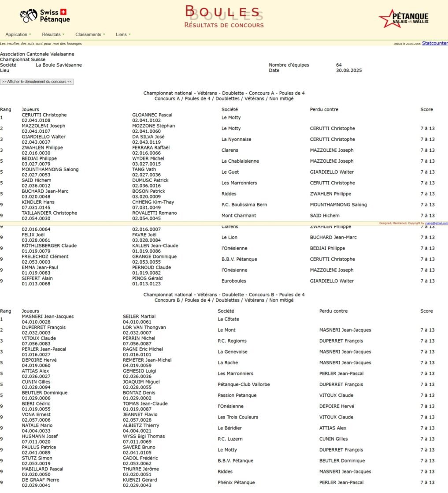Click society Les Trois Couleurs

click(x=238, y=417)
